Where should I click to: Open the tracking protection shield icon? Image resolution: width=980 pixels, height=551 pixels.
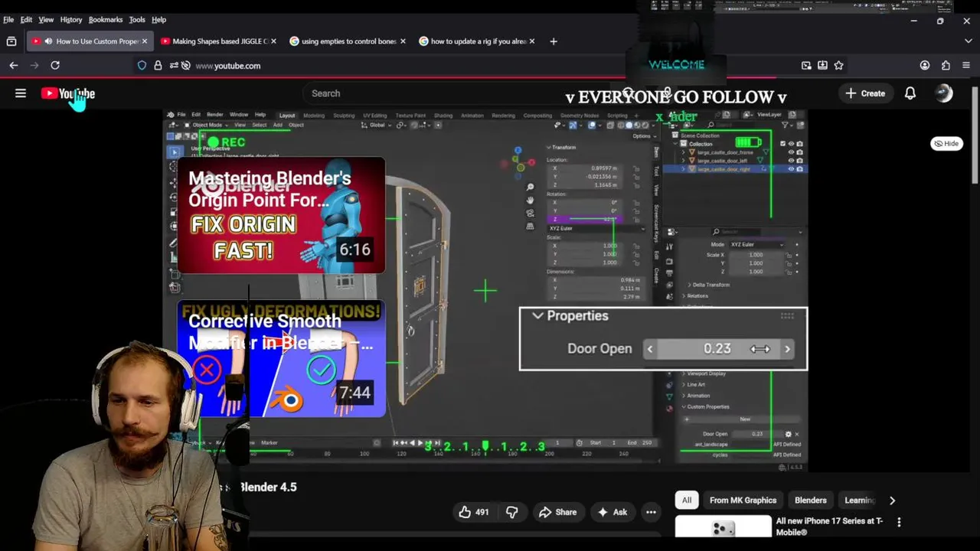pyautogui.click(x=142, y=66)
